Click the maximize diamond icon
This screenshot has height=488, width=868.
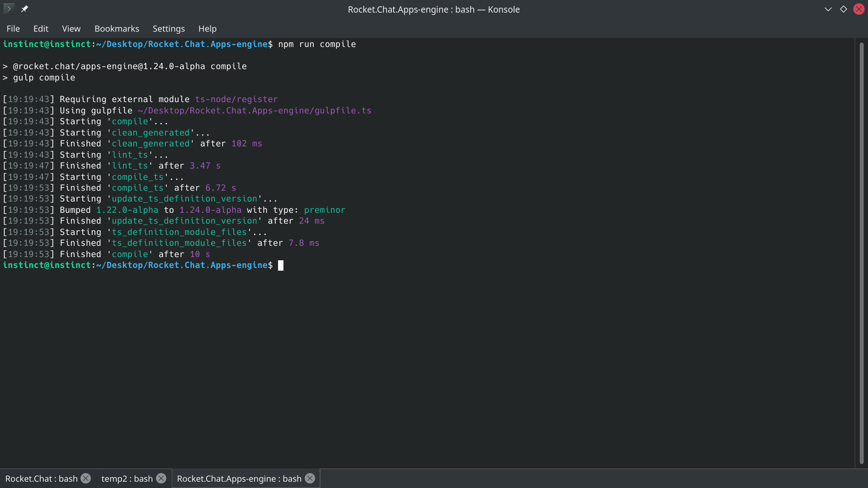(x=843, y=9)
